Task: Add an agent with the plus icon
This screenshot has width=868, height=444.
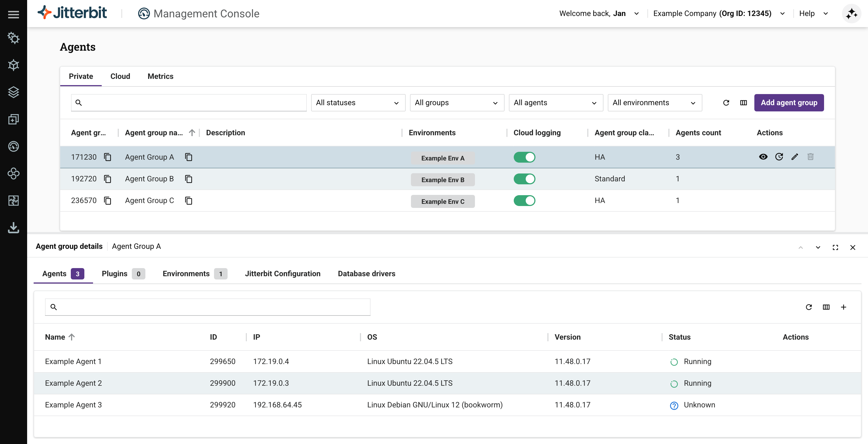Action: [x=843, y=307]
